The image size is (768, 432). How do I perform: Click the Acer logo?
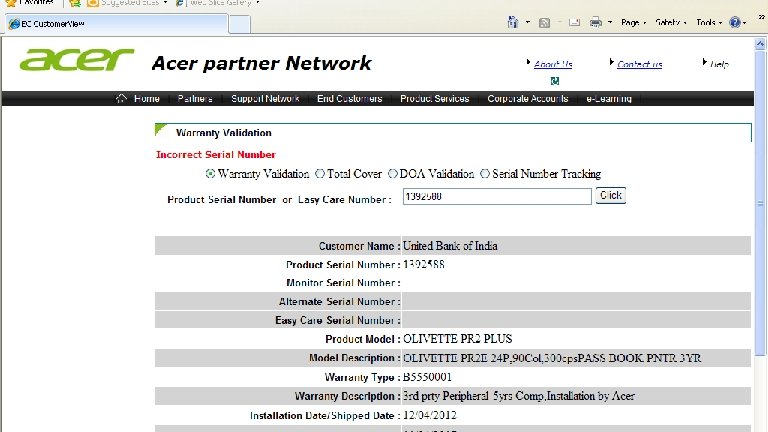(76, 60)
